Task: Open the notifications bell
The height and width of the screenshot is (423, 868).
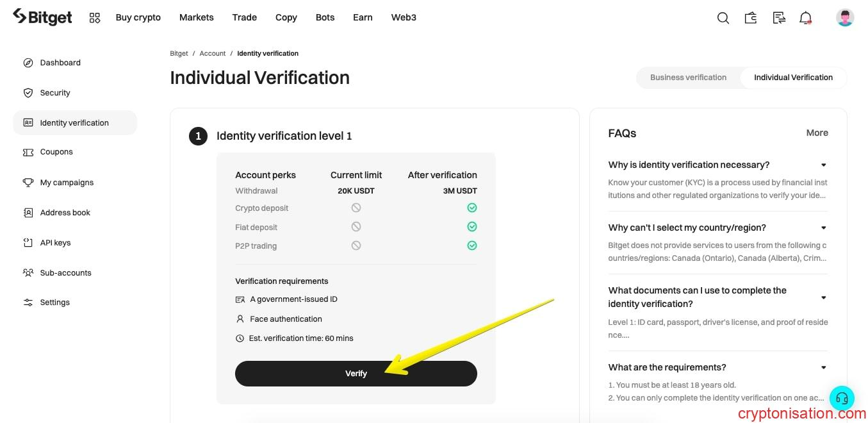Action: tap(806, 18)
